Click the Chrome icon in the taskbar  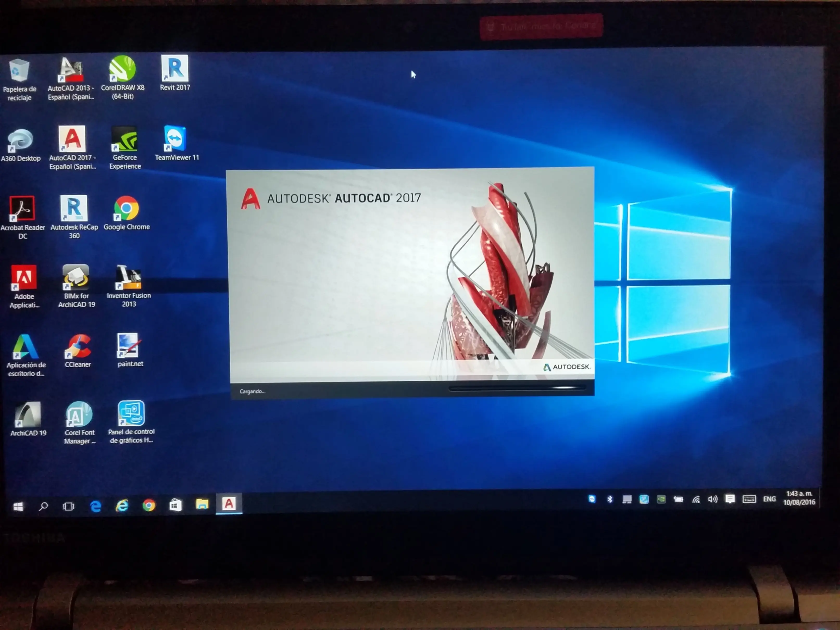coord(148,506)
